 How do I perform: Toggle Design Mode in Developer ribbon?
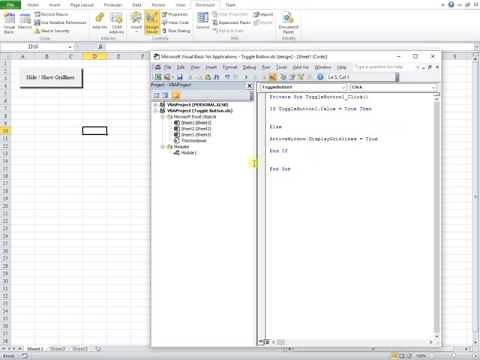pyautogui.click(x=152, y=23)
